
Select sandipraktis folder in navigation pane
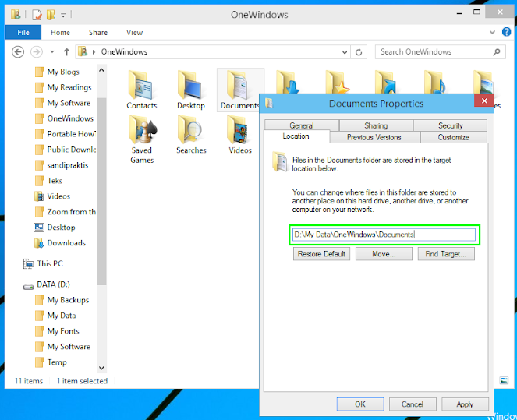pos(62,165)
